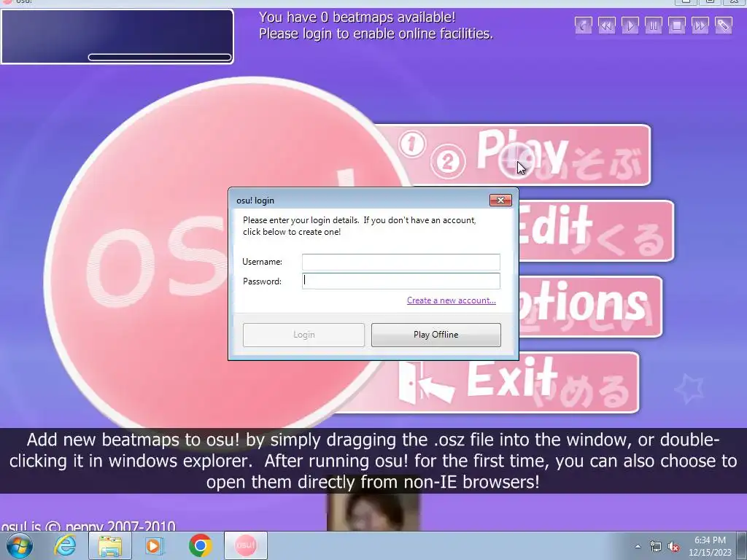Show hidden system tray icons
The width and height of the screenshot is (747, 560).
coord(638,546)
